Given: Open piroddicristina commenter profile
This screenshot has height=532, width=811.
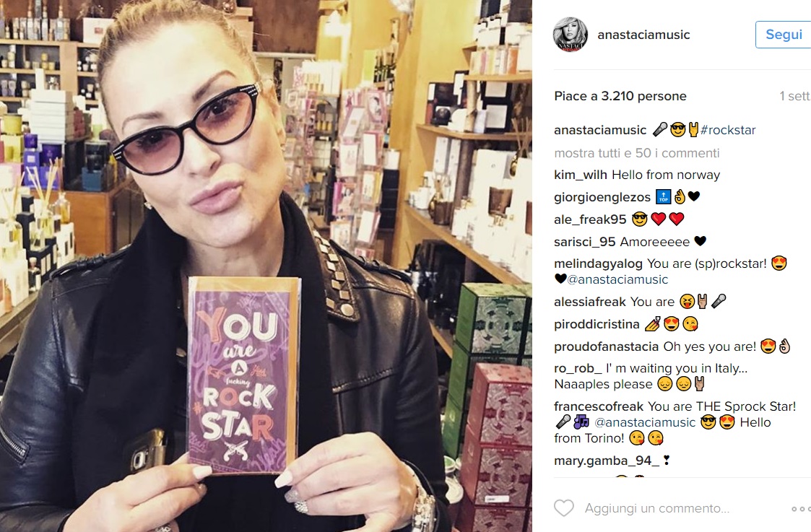Looking at the screenshot, I should (x=597, y=324).
